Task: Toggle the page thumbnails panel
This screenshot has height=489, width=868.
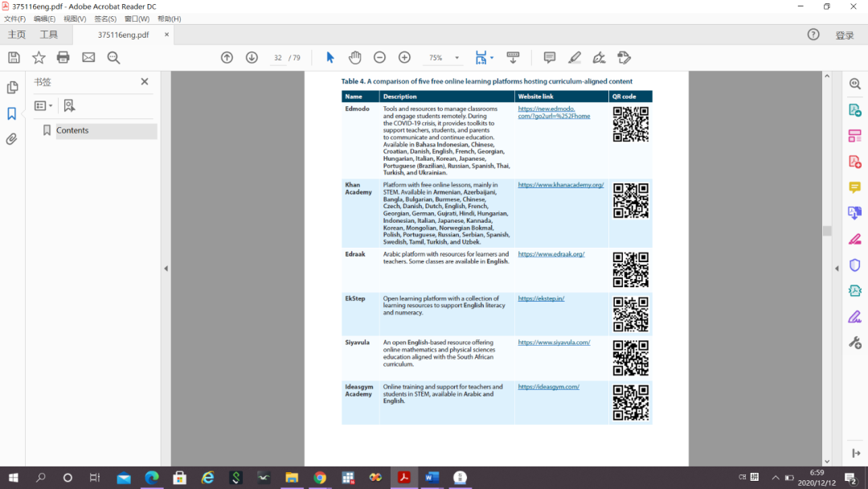Action: [x=12, y=88]
